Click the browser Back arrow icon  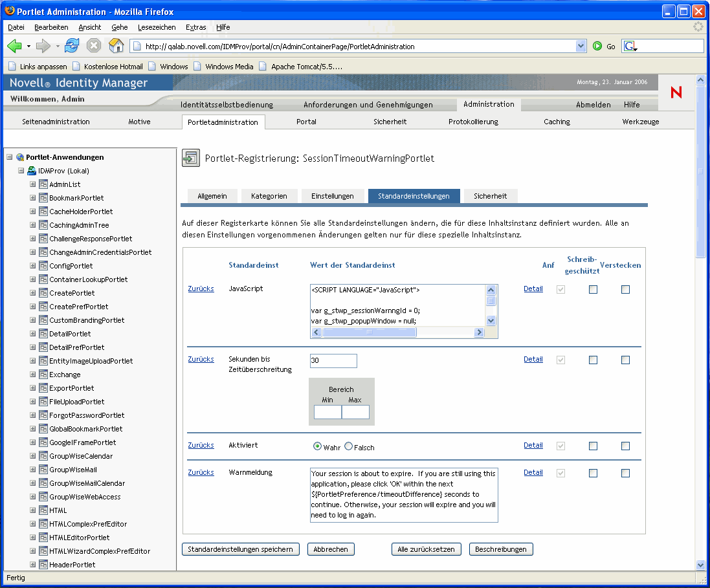[x=14, y=46]
